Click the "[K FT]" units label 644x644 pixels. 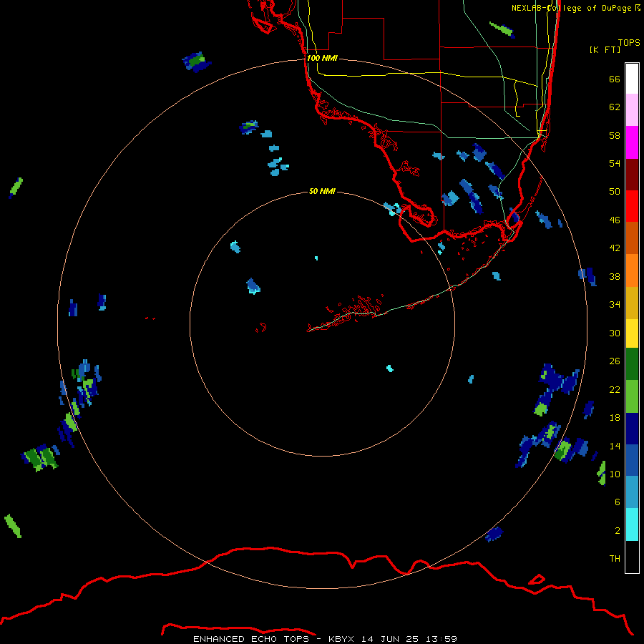(605, 50)
